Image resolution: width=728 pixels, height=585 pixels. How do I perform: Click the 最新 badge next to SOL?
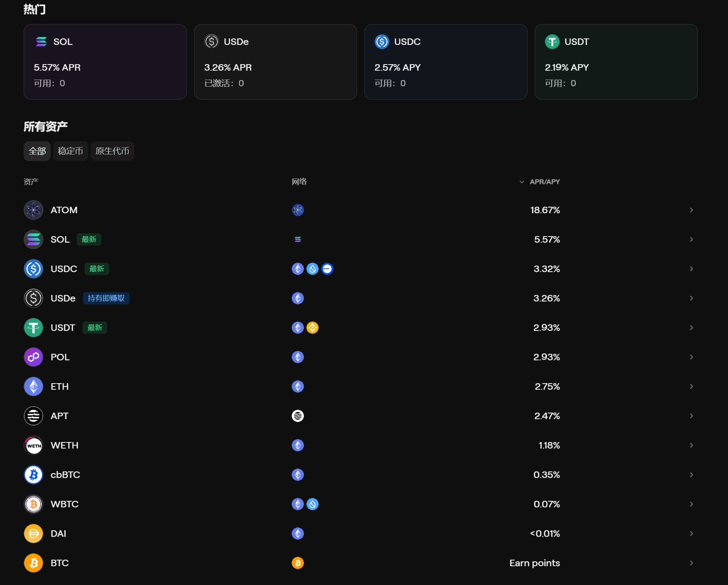click(89, 239)
